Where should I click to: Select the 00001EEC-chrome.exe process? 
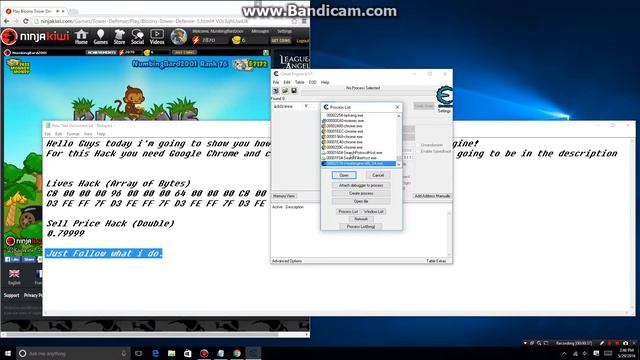tap(358, 131)
